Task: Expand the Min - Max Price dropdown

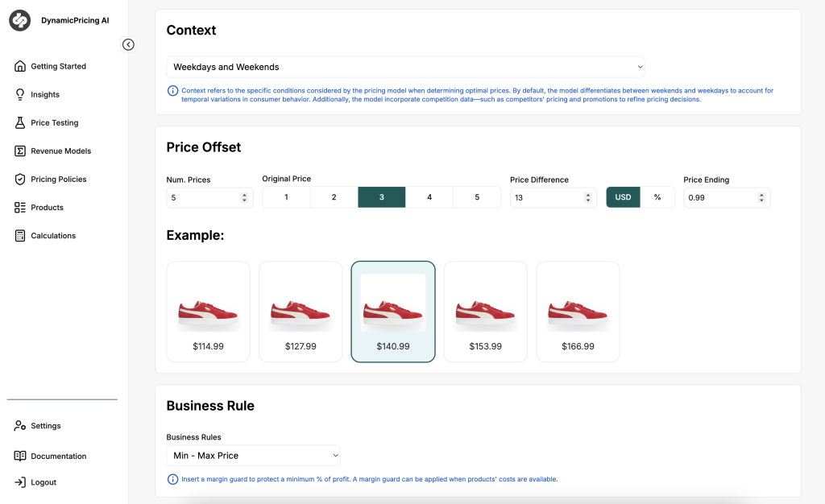Action: (253, 456)
